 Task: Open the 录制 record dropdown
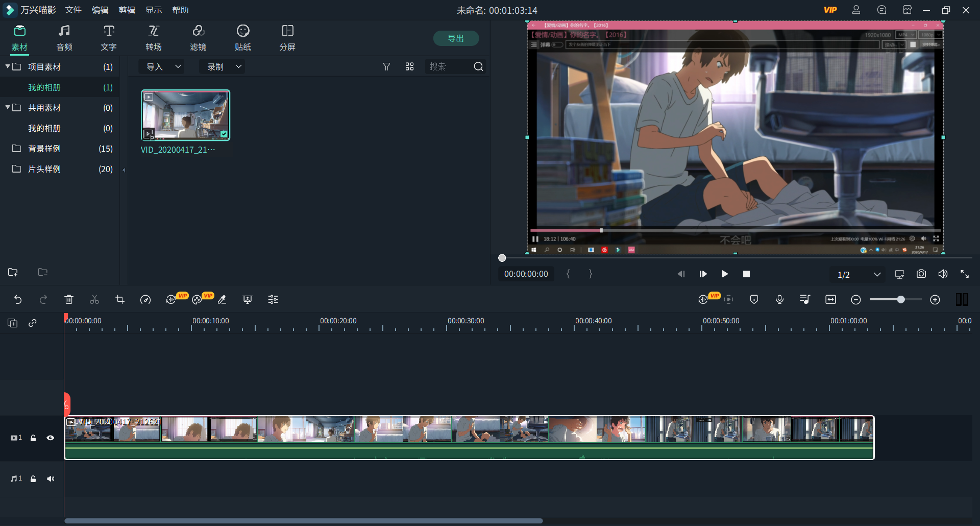pyautogui.click(x=223, y=67)
